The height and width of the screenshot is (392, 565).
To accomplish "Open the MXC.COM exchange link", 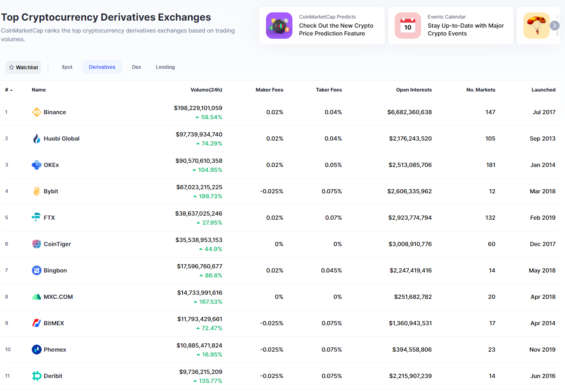I will (x=58, y=297).
